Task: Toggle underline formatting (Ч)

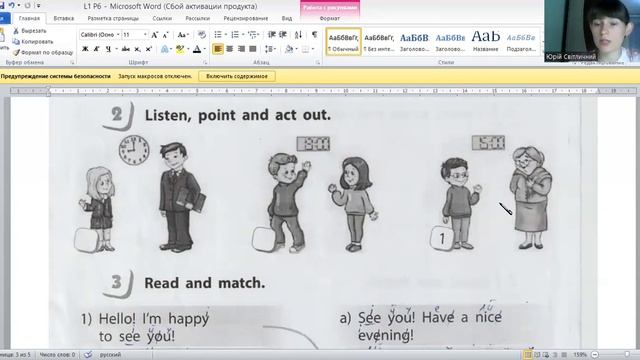Action: tap(108, 49)
